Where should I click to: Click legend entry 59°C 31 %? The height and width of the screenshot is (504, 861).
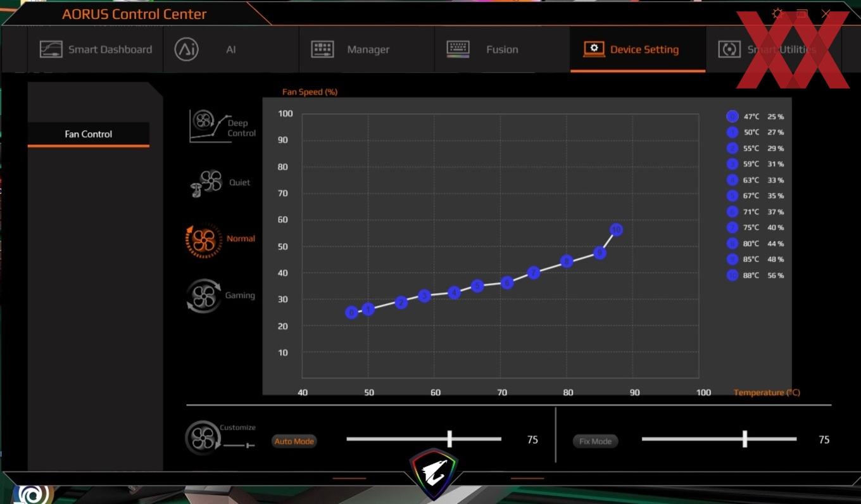click(x=755, y=164)
